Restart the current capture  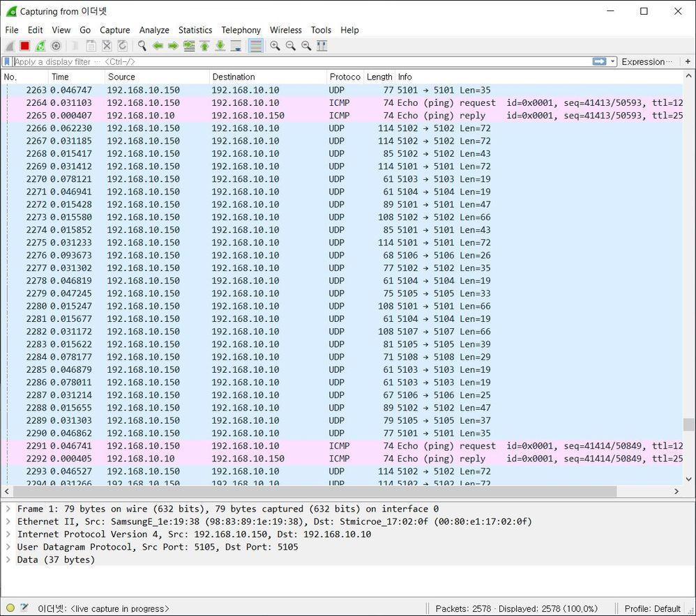tap(40, 46)
